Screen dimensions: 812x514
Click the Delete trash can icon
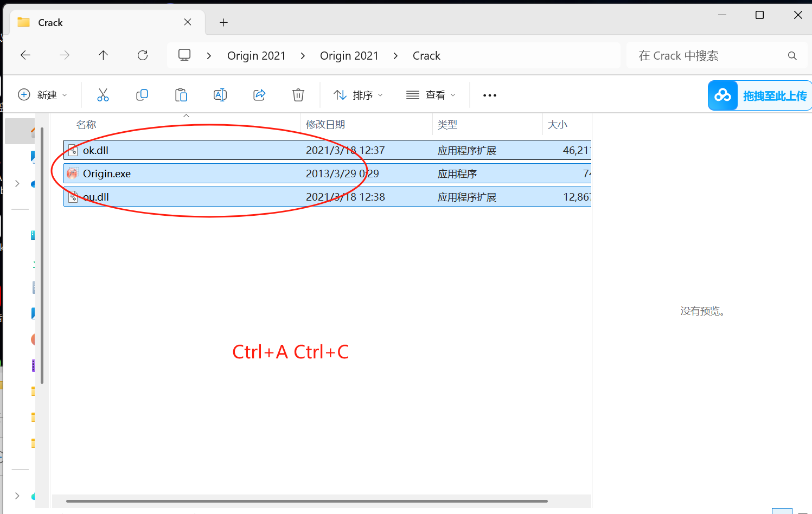pos(298,95)
